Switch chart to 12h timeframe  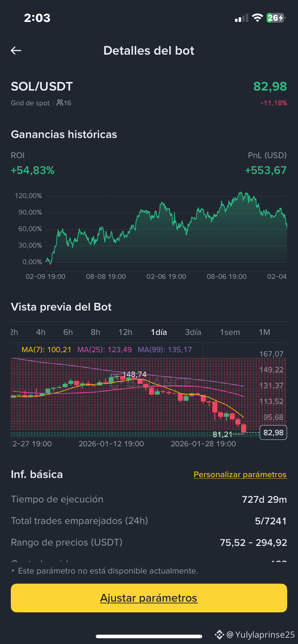point(125,332)
